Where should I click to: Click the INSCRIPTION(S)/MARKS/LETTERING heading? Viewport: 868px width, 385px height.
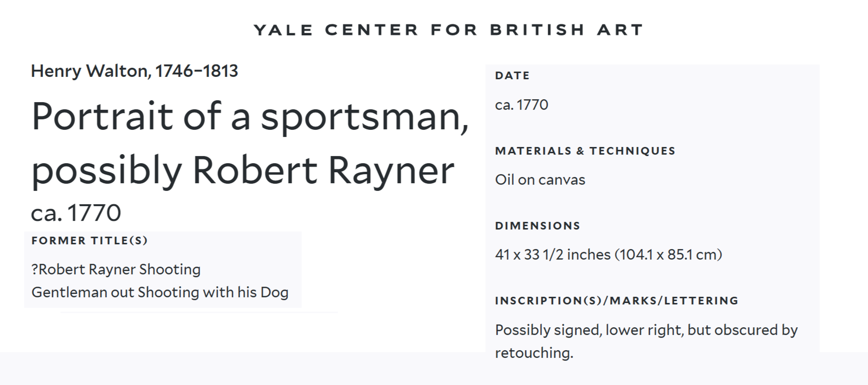(616, 301)
